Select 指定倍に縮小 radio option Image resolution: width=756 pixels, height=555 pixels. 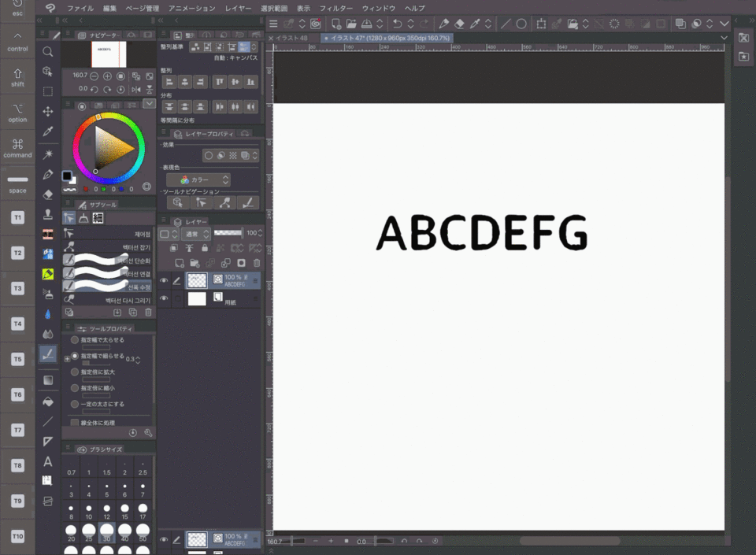(x=75, y=388)
